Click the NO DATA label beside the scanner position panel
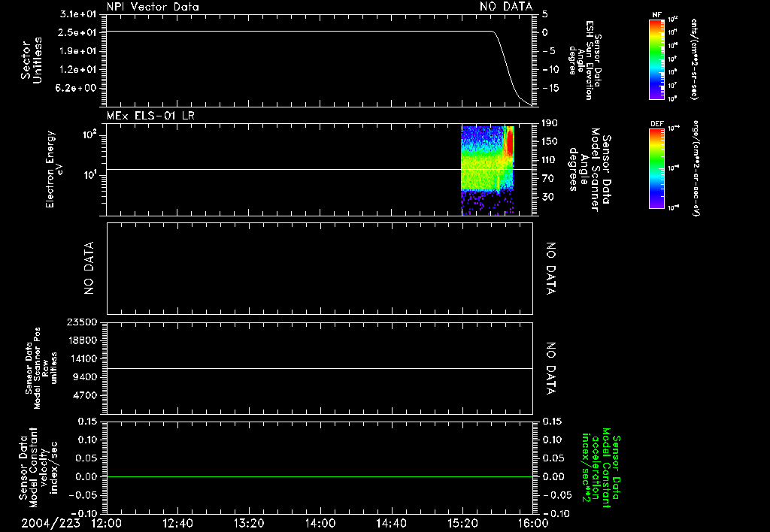Viewport: 770px width, 532px height. click(x=551, y=368)
